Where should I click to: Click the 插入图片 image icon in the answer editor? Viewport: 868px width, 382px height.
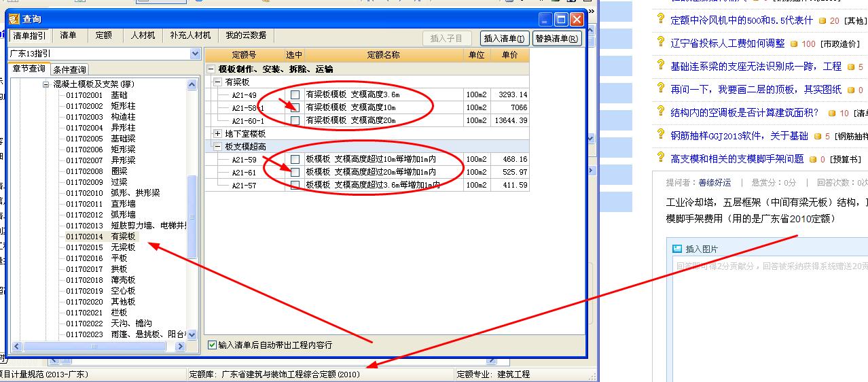pos(676,249)
